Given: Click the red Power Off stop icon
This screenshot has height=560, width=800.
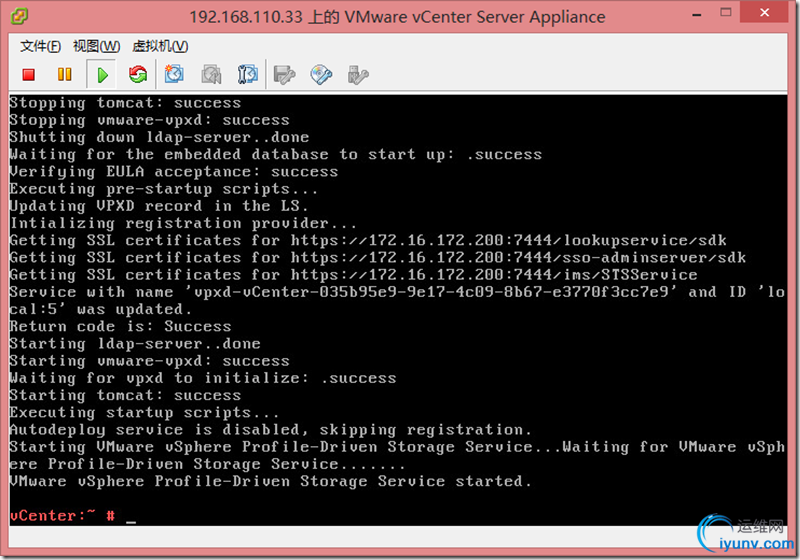Looking at the screenshot, I should [29, 75].
